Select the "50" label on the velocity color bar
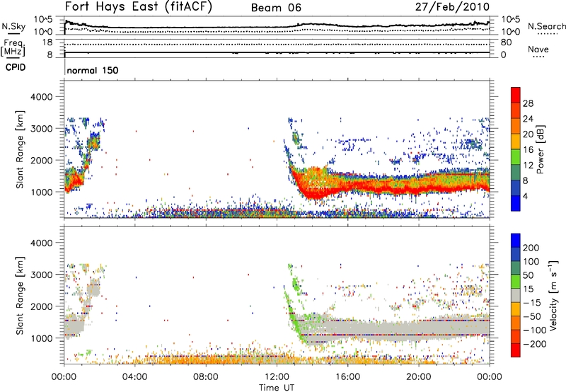This screenshot has width=566, height=392. click(528, 275)
